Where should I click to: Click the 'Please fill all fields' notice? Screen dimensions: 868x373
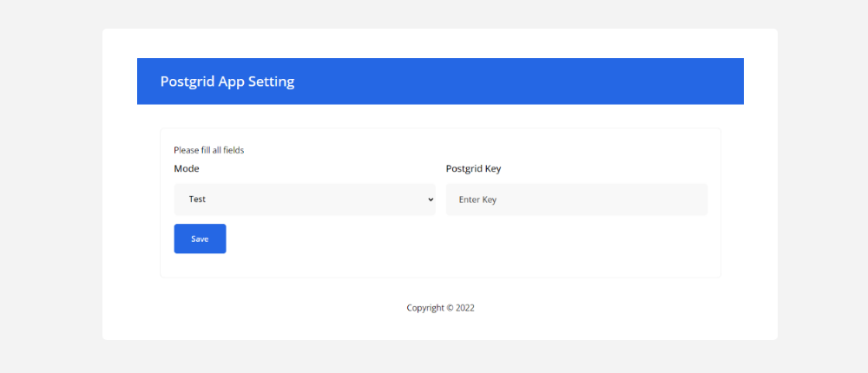(x=208, y=150)
